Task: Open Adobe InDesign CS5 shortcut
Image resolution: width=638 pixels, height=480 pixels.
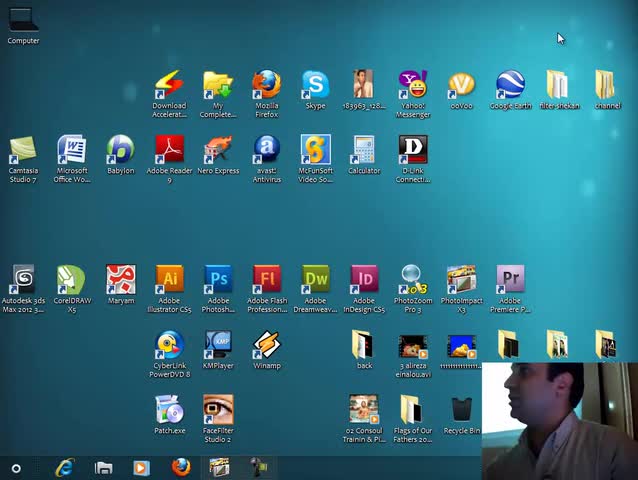Action: tap(364, 289)
